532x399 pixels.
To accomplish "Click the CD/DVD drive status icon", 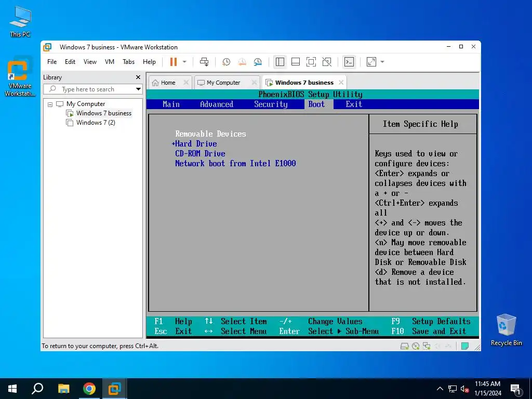I will point(416,347).
